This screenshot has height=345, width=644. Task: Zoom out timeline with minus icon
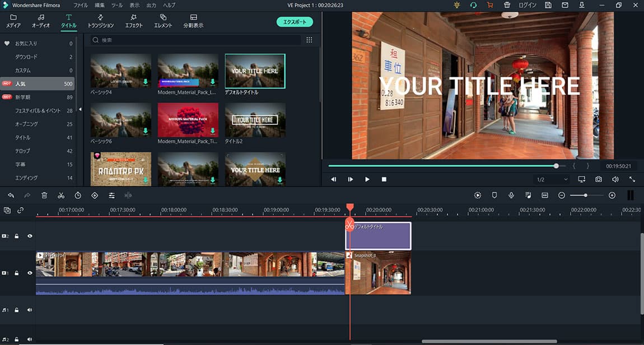click(562, 195)
